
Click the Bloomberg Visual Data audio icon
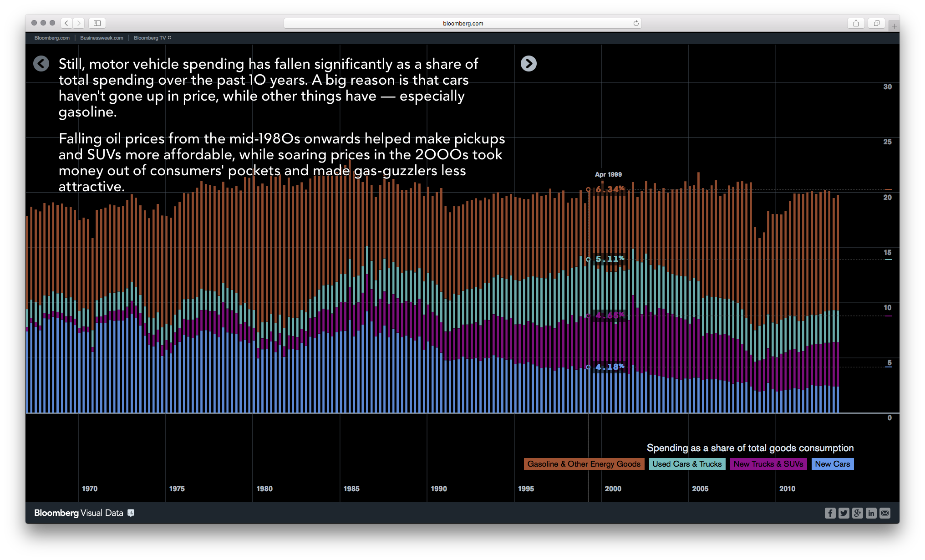[131, 513]
